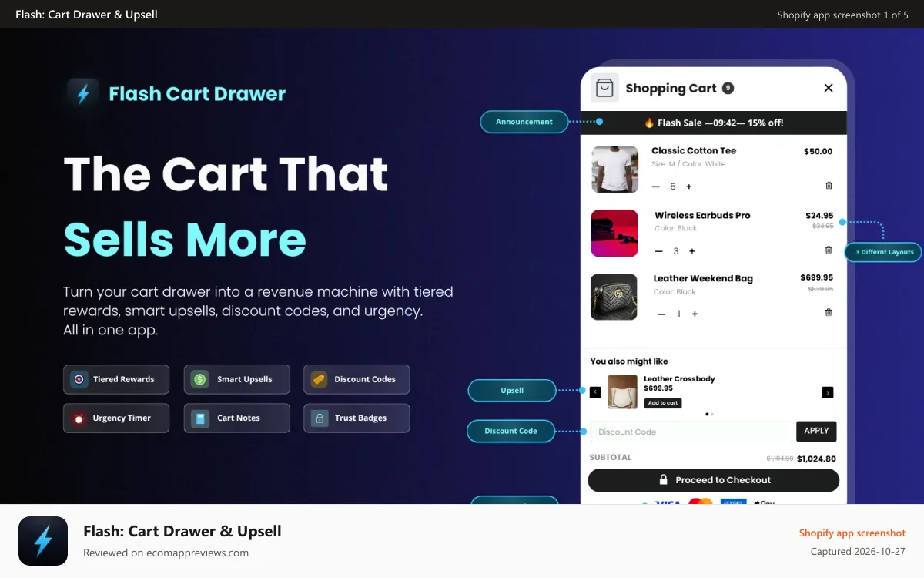Open the Leather Weekend Bag thumbnail
924x578 pixels.
[614, 297]
